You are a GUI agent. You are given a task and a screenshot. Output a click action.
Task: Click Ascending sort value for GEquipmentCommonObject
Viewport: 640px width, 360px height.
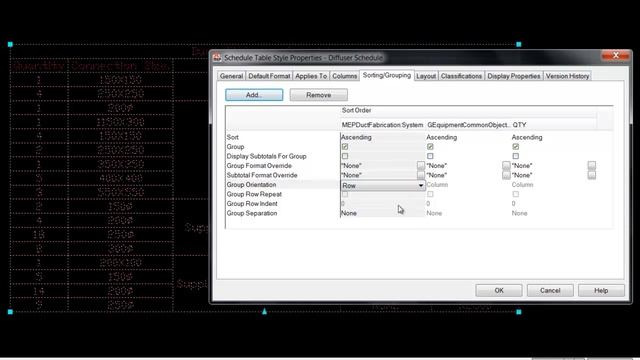pyautogui.click(x=441, y=137)
